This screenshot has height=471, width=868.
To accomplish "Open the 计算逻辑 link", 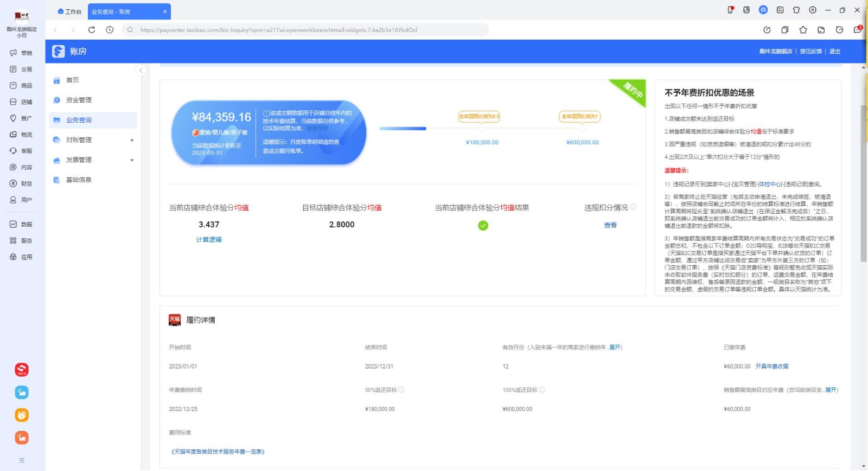I will click(209, 239).
